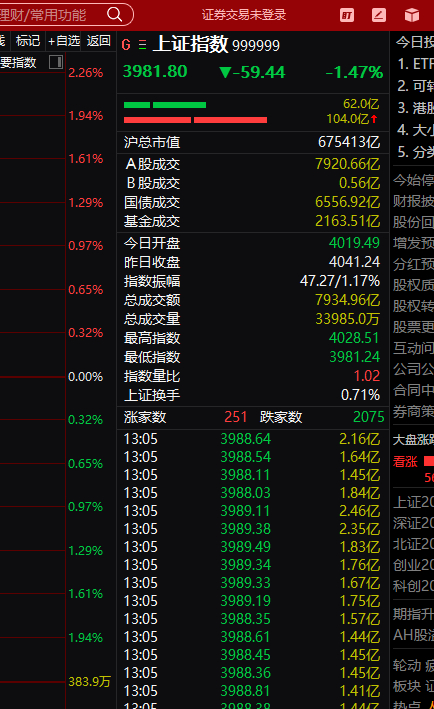Click the 指数振幅 value 47.27/1.17%
The image size is (434, 709).
(x=340, y=281)
